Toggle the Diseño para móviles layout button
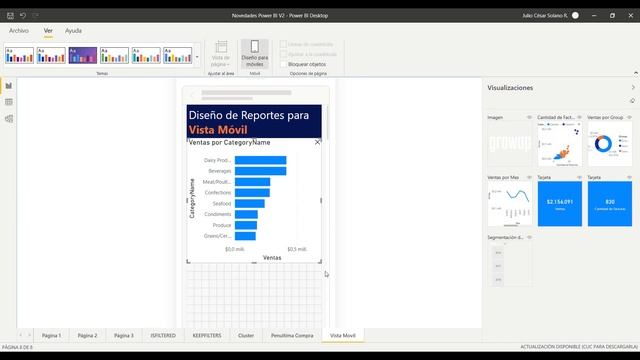 pyautogui.click(x=255, y=53)
